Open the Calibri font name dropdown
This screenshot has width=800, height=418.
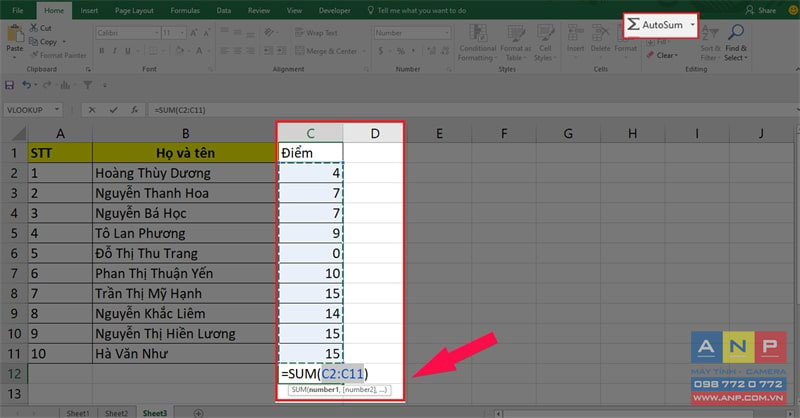tap(157, 33)
